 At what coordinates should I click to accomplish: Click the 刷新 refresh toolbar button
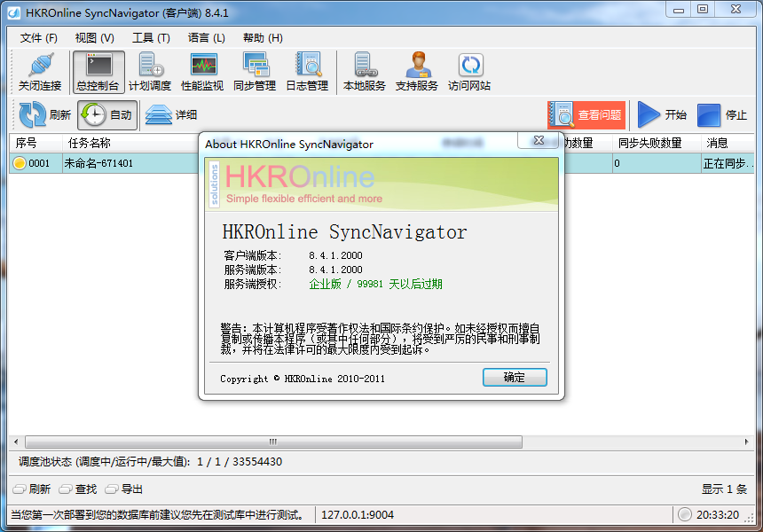pyautogui.click(x=44, y=114)
